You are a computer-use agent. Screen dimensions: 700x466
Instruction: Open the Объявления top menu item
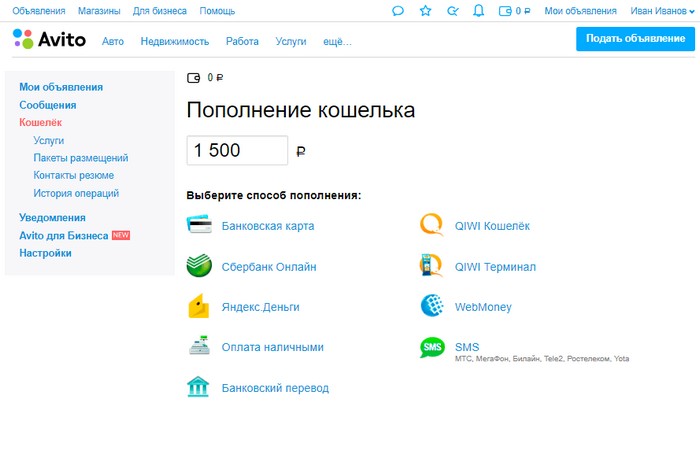[x=39, y=11]
